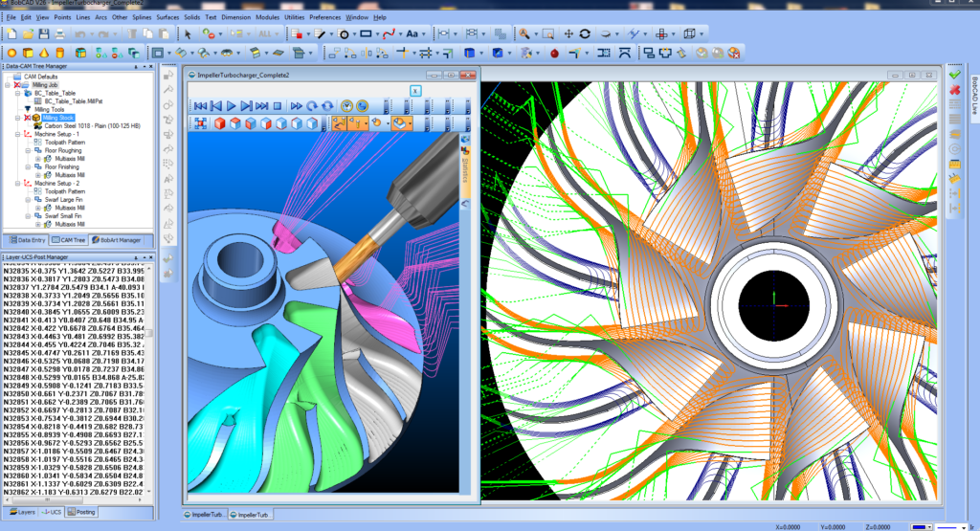Collapse the Machine Setup - 1 node

19,134
